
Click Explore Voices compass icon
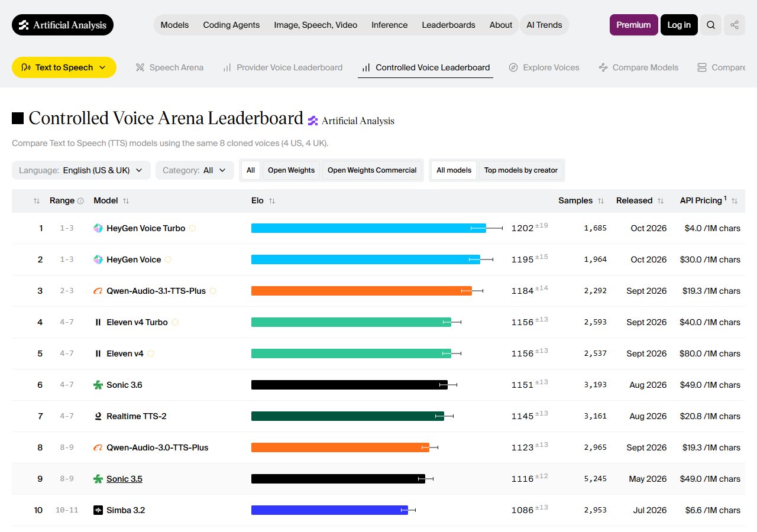tap(513, 67)
